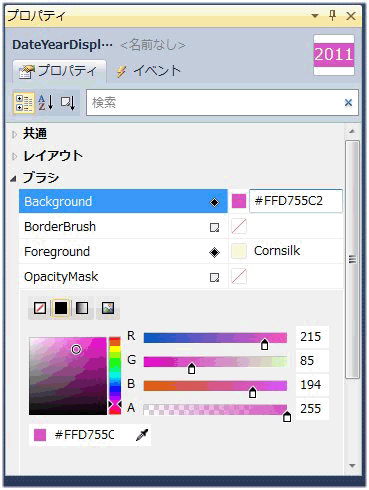Pick a color with the eyedropper tool
The width and height of the screenshot is (369, 490).
142,435
